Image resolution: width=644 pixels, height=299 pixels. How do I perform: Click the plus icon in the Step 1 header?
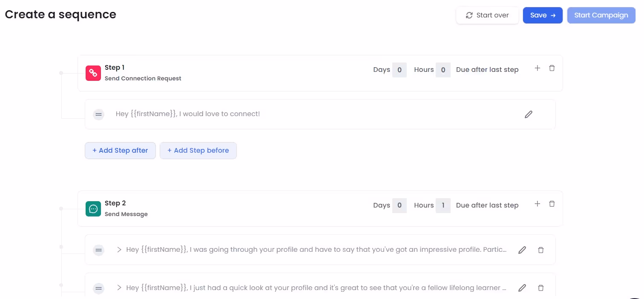point(537,68)
